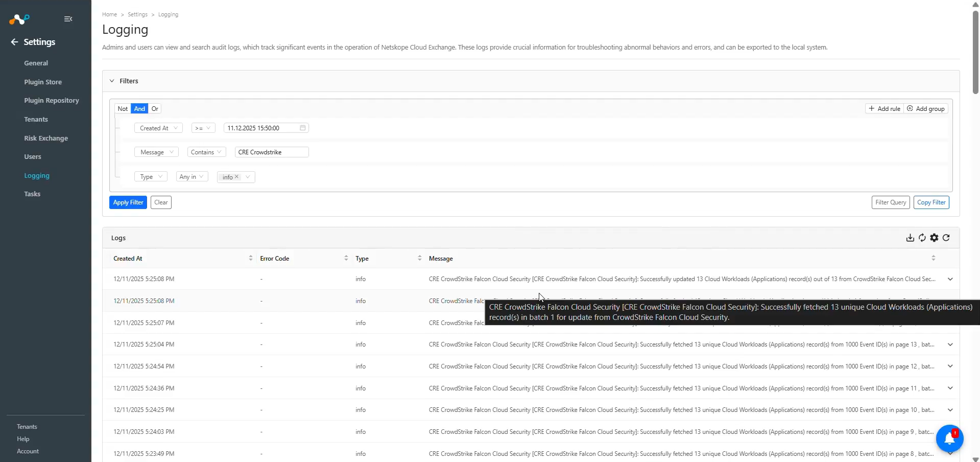980x462 pixels.
Task: Open table column settings with the gear icon
Action: click(934, 238)
